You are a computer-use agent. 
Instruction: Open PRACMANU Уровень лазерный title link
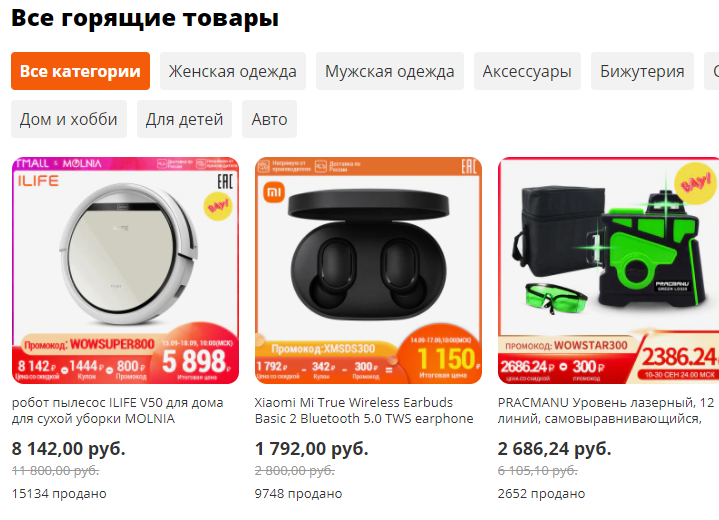(606, 410)
